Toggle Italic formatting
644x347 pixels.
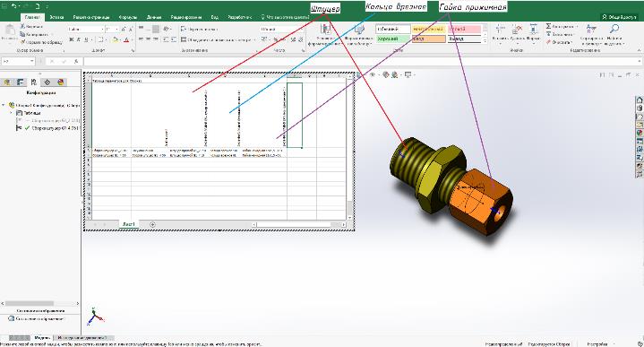click(x=79, y=39)
